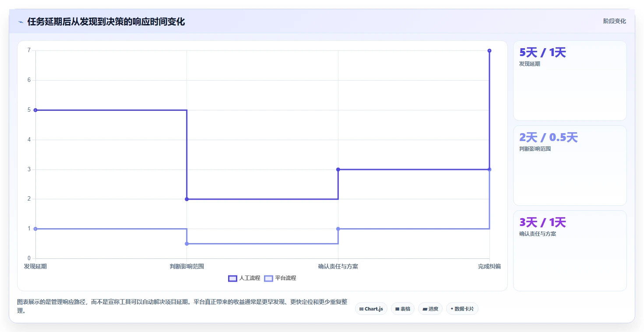644x332 pixels.
Task: Click the footer note starting 图表展示的是管理响应路径
Action: point(182,307)
